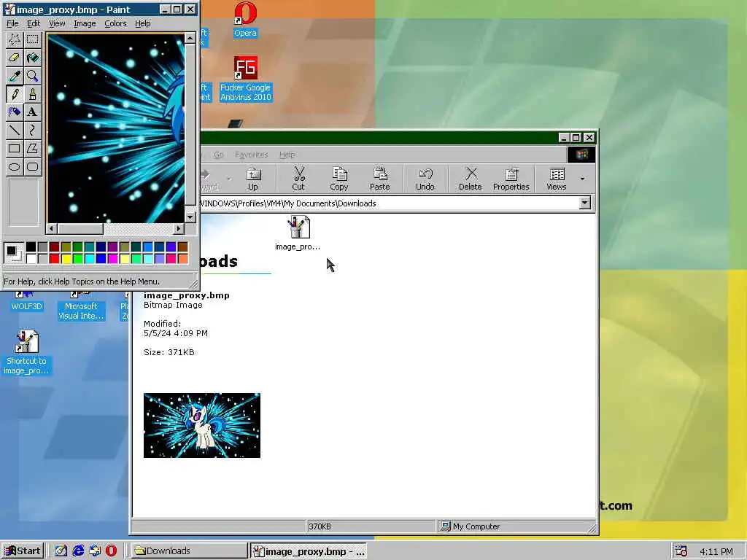Click the Views toolbar button
This screenshot has height=560, width=747.
557,179
